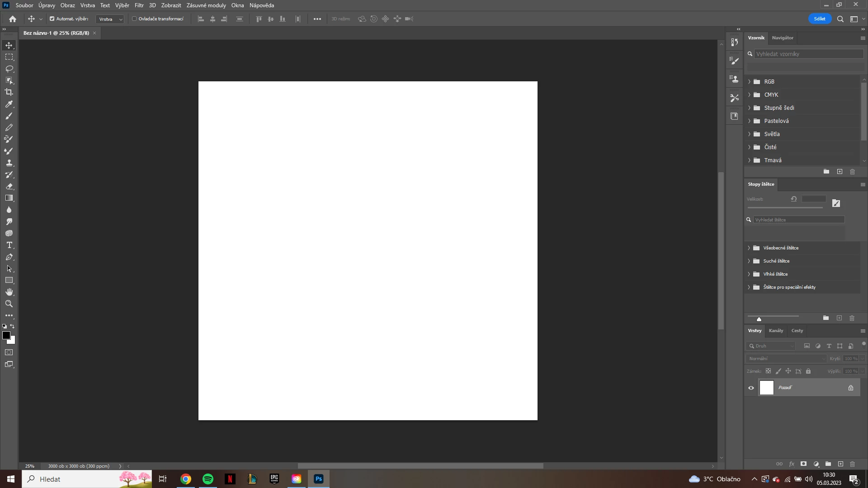Screen dimensions: 868x488
Task: Select the Eyedropper tool
Action: (x=9, y=104)
